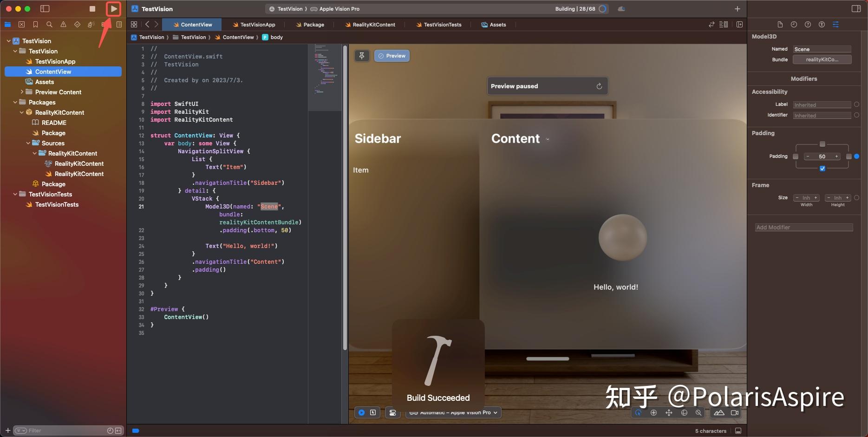Screen dimensions: 868x437
Task: Collapse the Sources folder
Action: [x=28, y=143]
